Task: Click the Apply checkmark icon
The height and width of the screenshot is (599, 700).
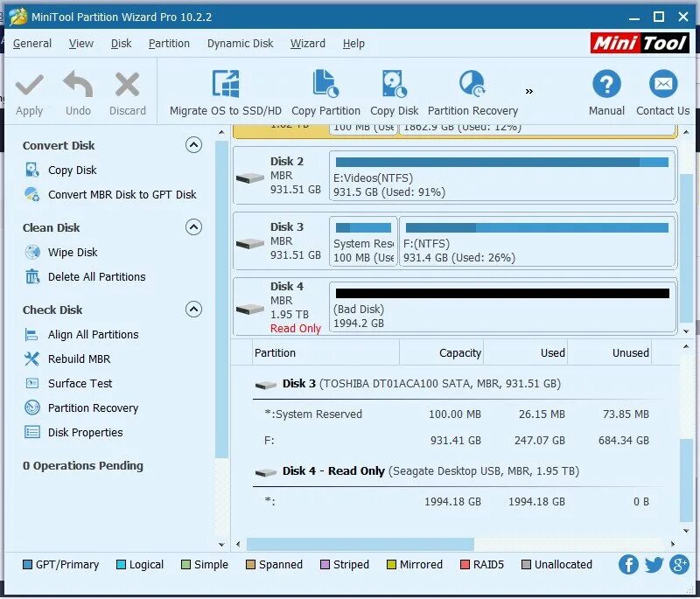Action: coord(29,85)
